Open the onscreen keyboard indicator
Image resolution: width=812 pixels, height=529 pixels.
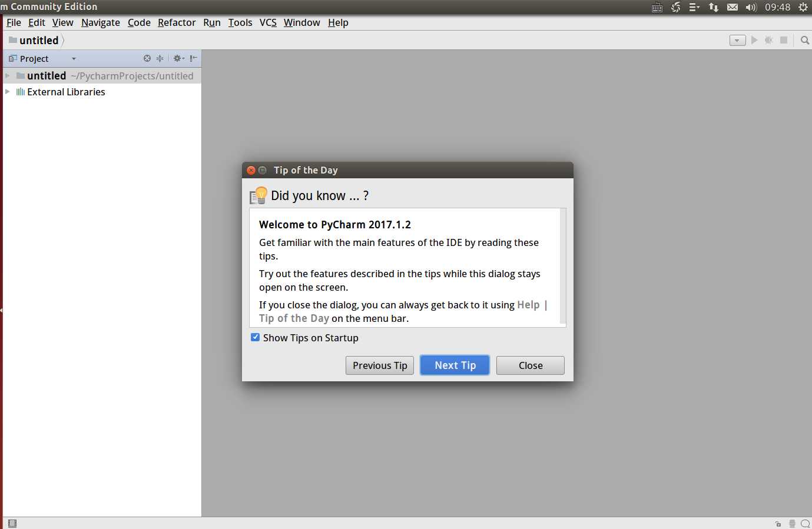657,7
